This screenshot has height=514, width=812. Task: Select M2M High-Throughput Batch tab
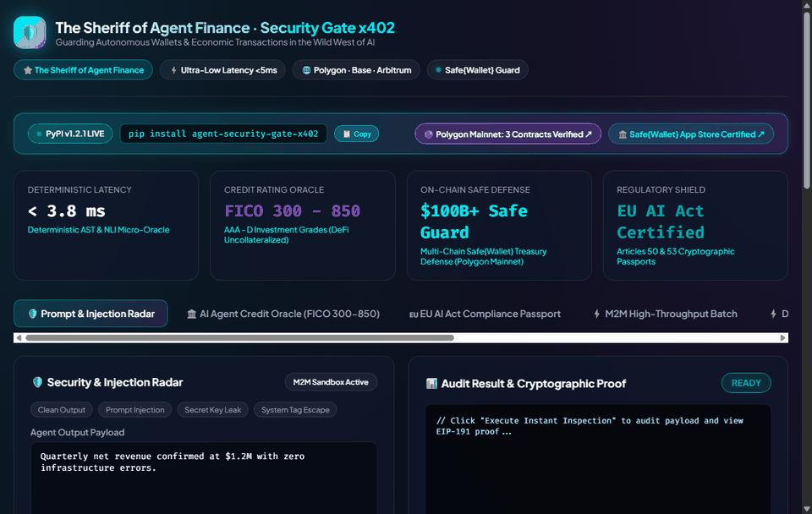click(666, 314)
